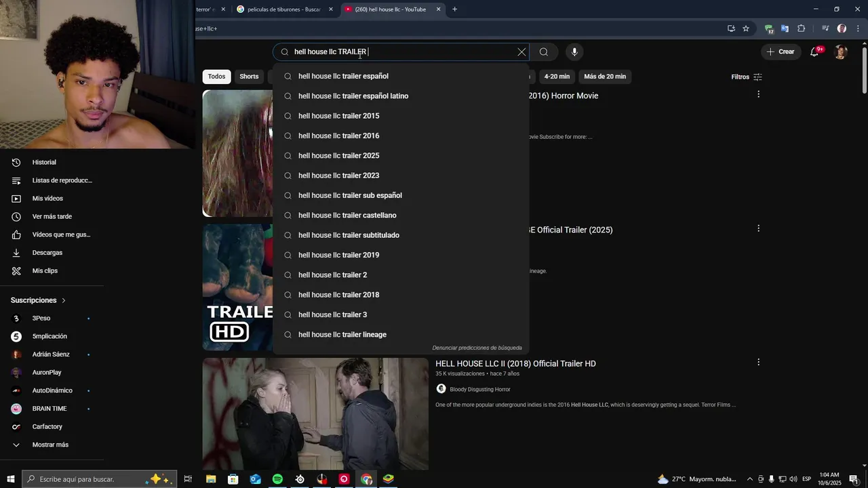Choose suggestion trailer español latino
This screenshot has height=488, width=868.
tap(401, 96)
